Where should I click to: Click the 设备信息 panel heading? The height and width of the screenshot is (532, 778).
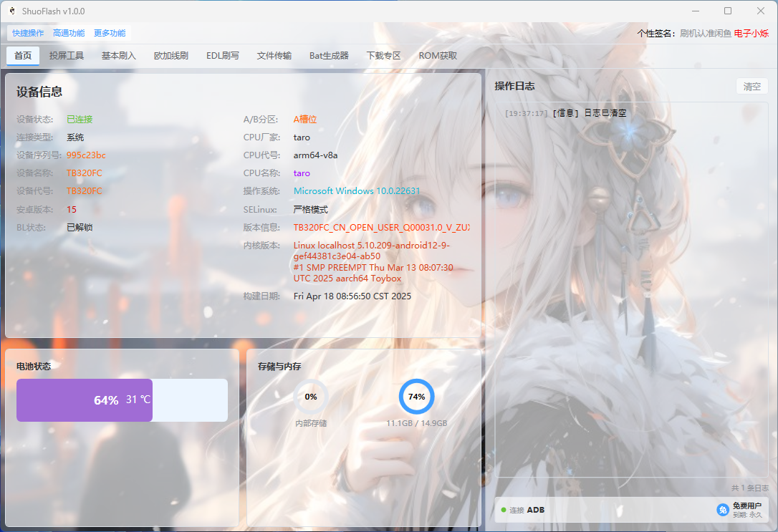(x=39, y=92)
